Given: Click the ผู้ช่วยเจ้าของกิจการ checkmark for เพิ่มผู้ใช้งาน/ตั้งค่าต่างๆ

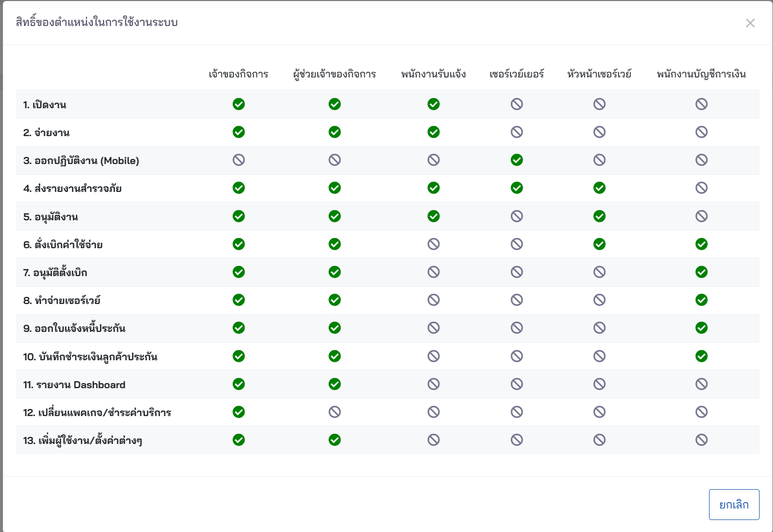Looking at the screenshot, I should (335, 440).
